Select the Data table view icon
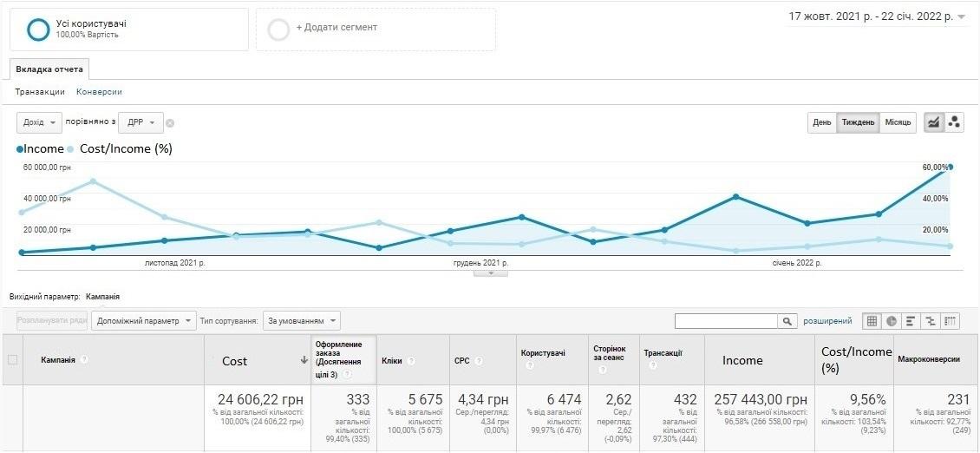Image resolution: width=980 pixels, height=453 pixels. coord(872,321)
